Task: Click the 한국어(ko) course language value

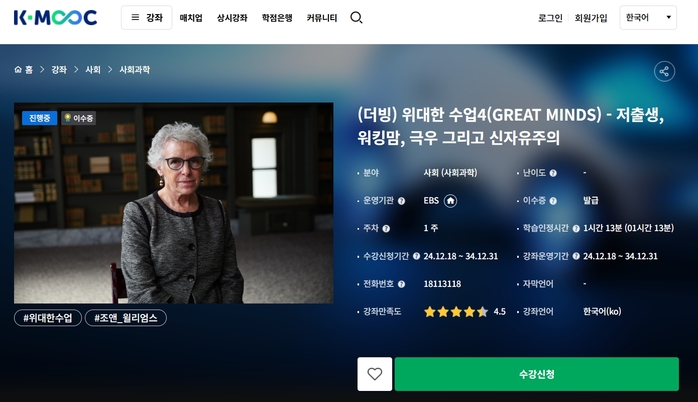Action: [602, 312]
